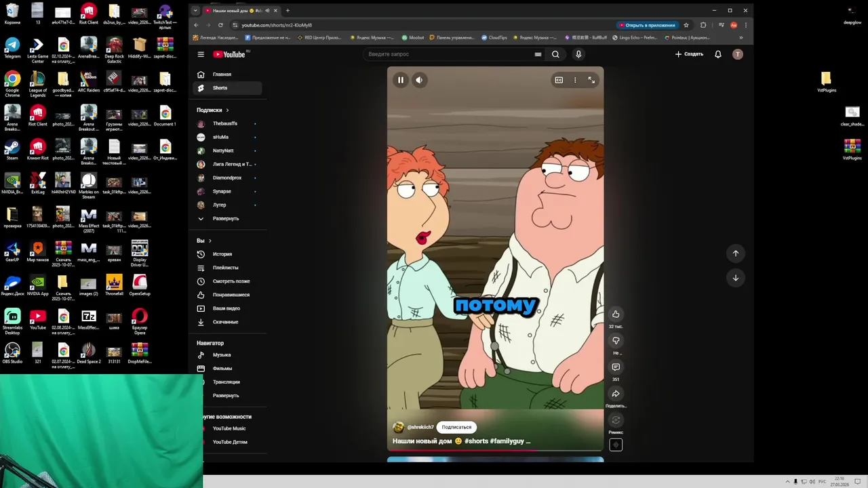Select Shorts in the sidebar
Screen dimensions: 868x488
pos(228,88)
